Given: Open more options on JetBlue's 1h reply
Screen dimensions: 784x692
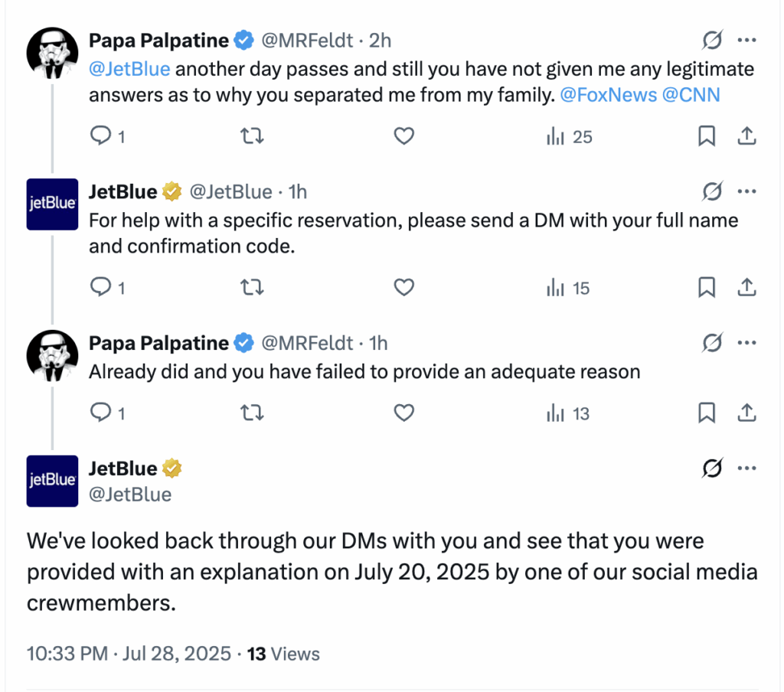Looking at the screenshot, I should point(746,192).
